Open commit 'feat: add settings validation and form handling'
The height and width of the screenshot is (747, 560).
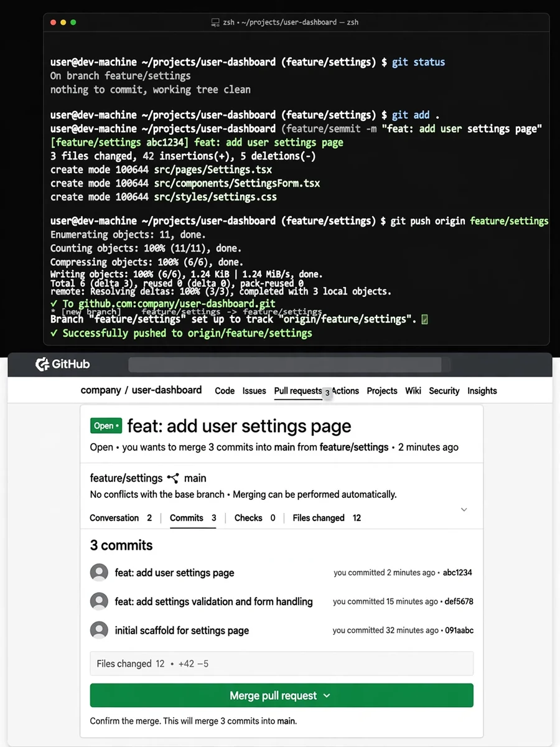coord(214,601)
